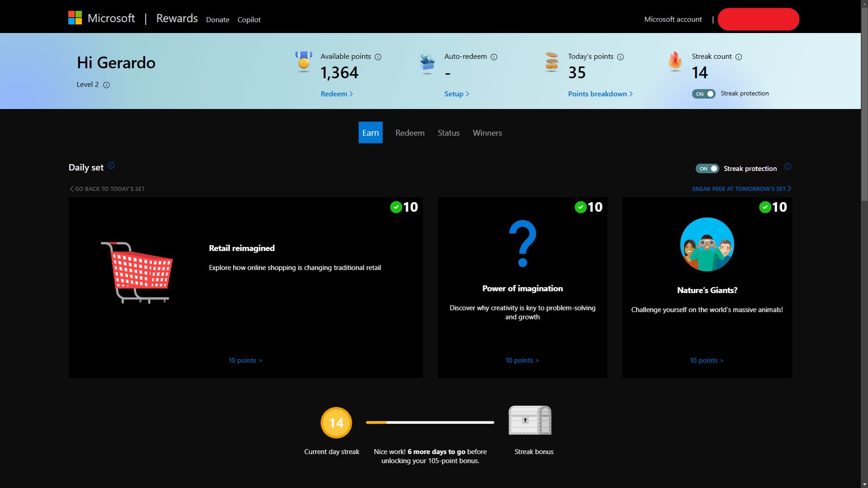Click the Streak count flame icon
868x488 pixels.
click(675, 62)
